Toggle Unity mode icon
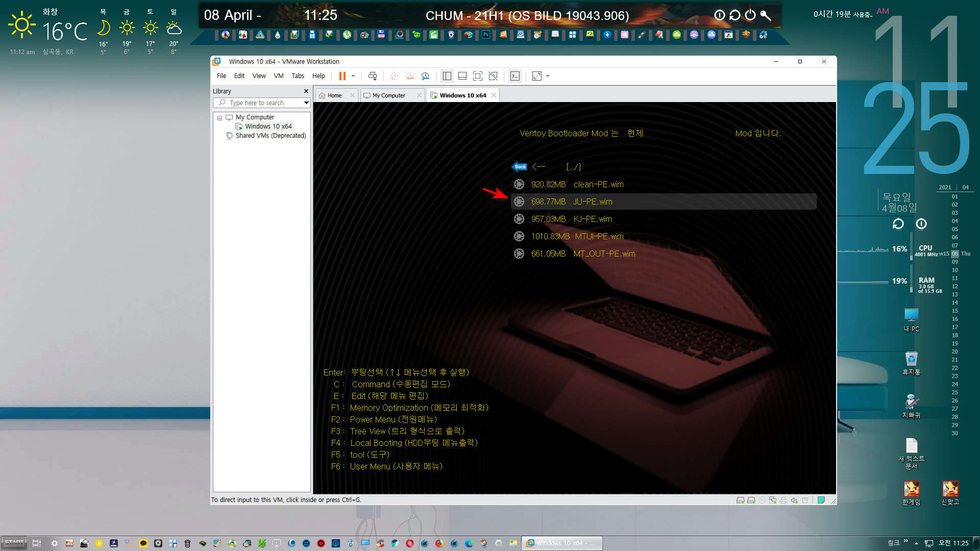 [x=493, y=76]
